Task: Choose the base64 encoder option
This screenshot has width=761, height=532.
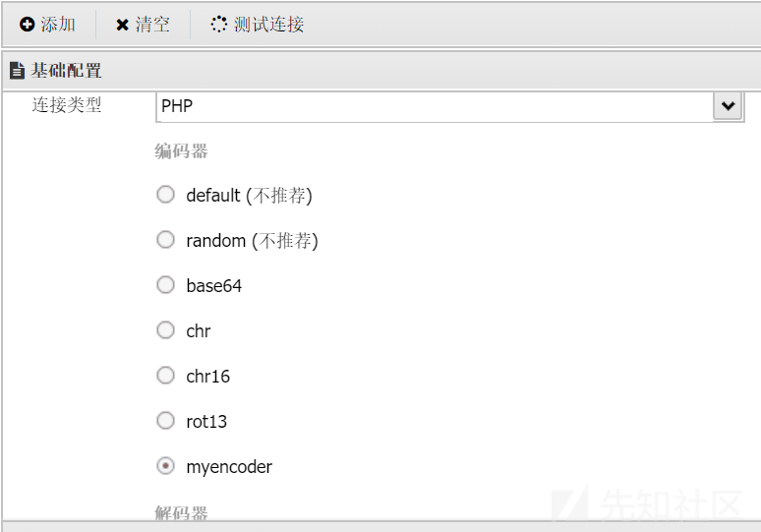Action: pos(165,285)
